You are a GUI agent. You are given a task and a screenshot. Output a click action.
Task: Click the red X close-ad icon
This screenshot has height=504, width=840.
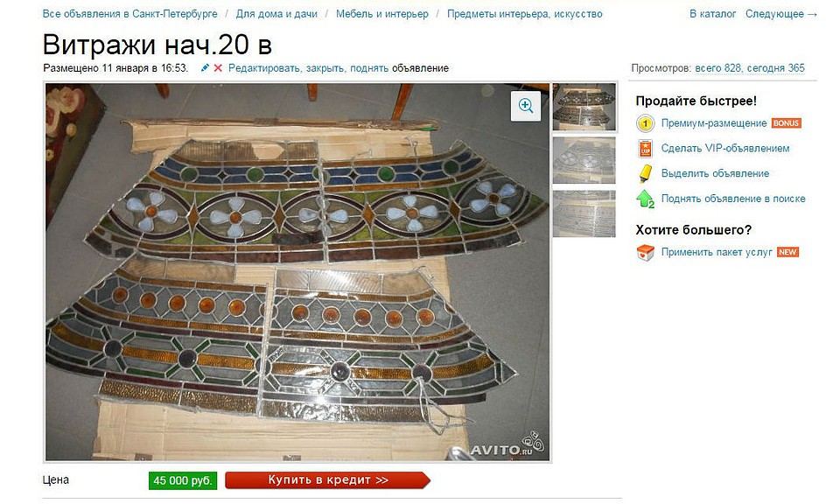pyautogui.click(x=218, y=68)
